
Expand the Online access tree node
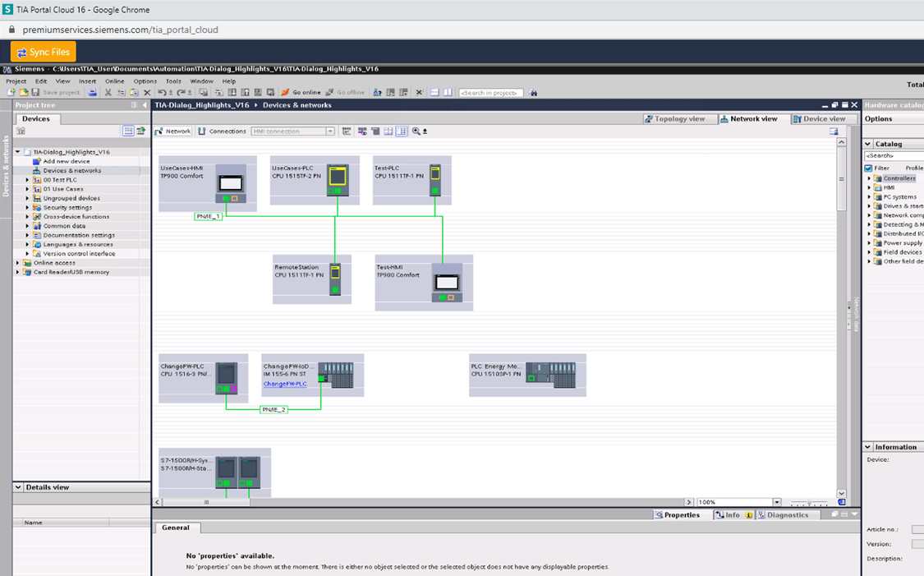point(18,263)
